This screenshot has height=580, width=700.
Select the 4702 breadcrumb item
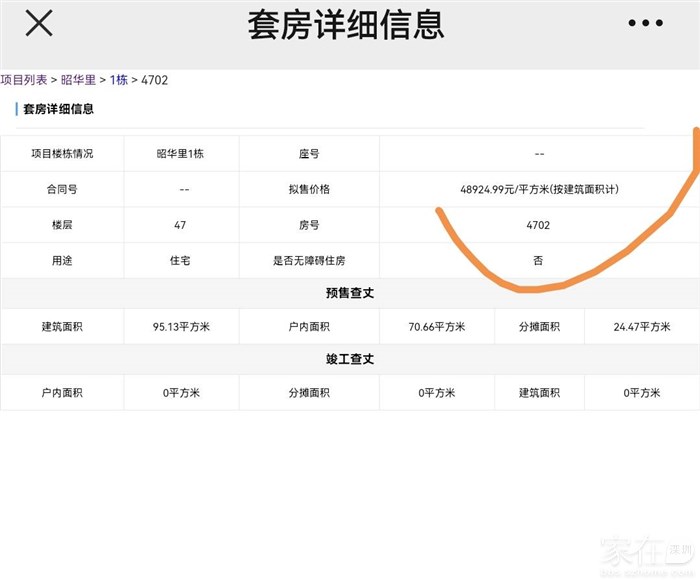tap(154, 80)
